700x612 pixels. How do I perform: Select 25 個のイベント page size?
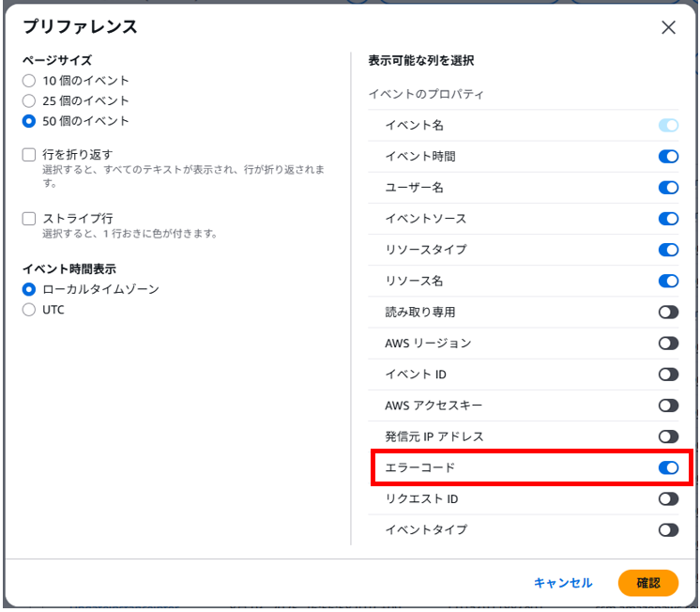pos(29,101)
